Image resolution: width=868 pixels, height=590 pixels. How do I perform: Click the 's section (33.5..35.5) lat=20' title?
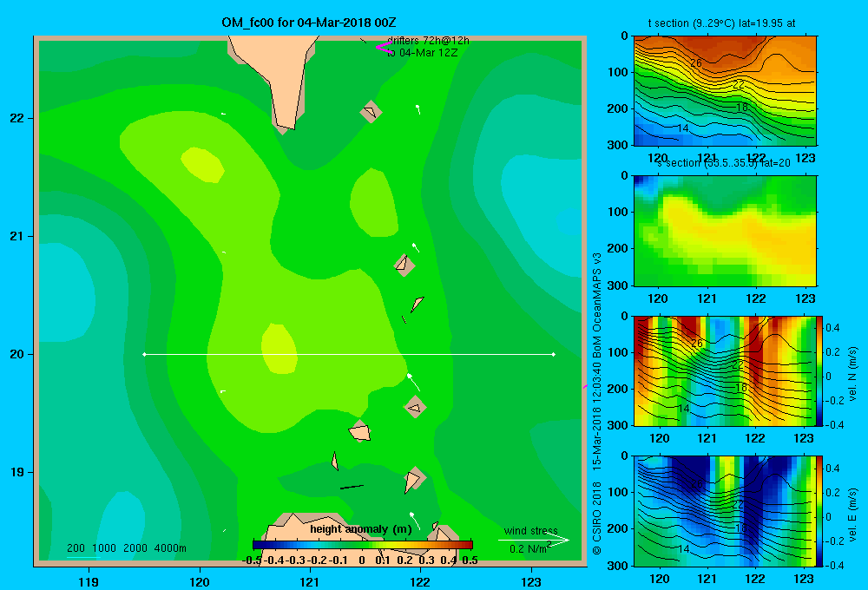tap(724, 163)
